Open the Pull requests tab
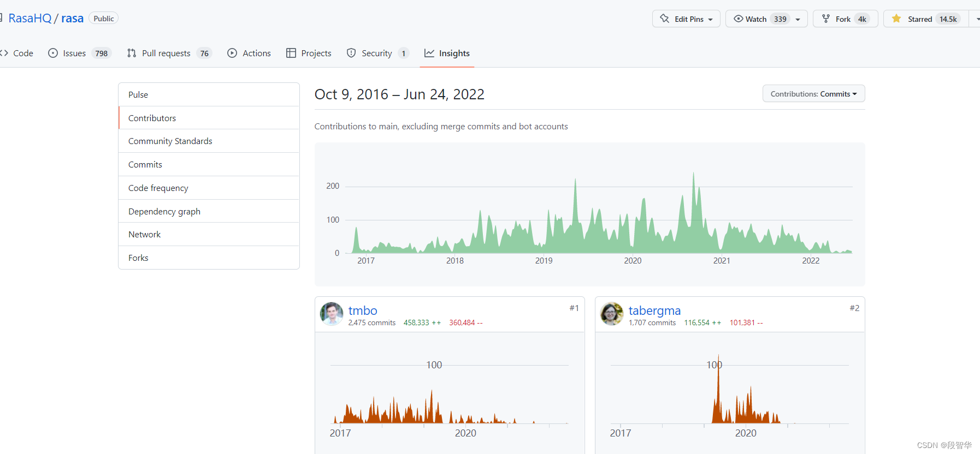This screenshot has width=980, height=454. click(169, 53)
